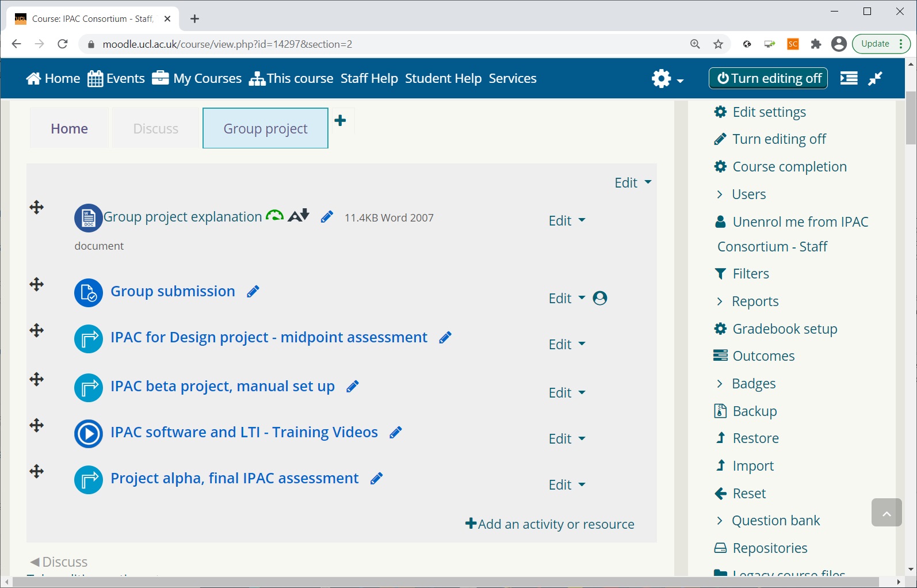
Task: Click the block drawer list icon in navbar
Action: click(x=849, y=78)
